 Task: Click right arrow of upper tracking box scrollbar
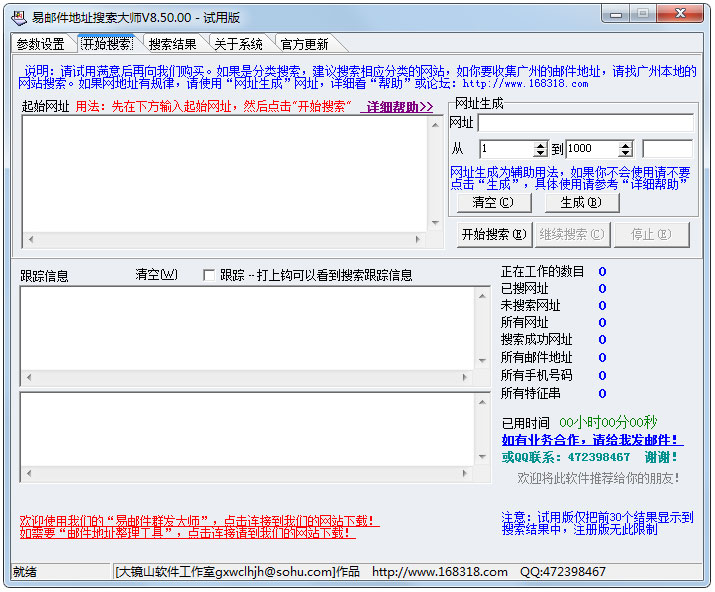(x=465, y=377)
